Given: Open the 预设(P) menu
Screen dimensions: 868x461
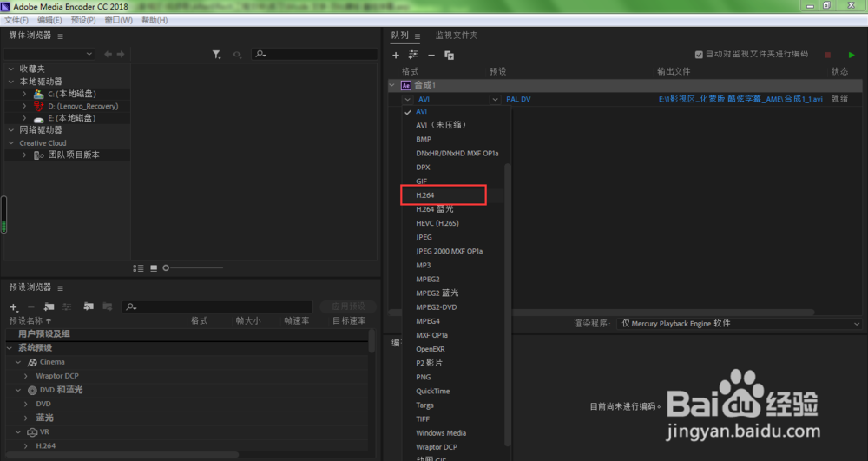Looking at the screenshot, I should [83, 20].
